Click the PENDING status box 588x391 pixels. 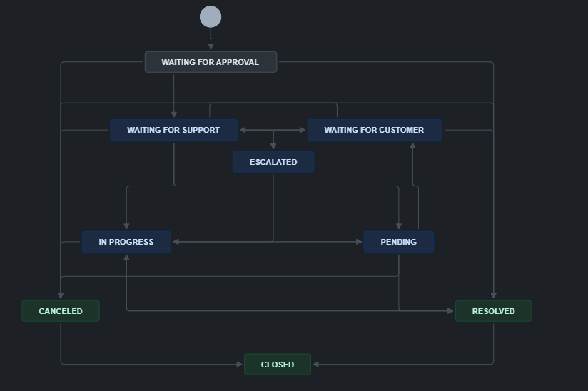point(398,242)
